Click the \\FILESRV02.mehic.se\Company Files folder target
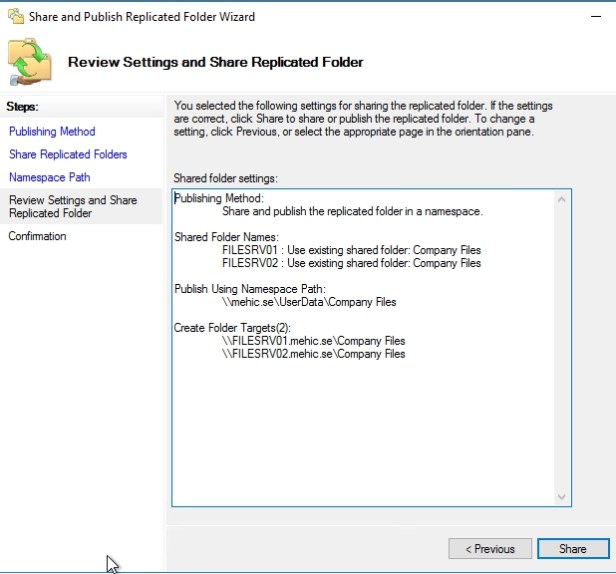This screenshot has width=616, height=574. tap(313, 354)
